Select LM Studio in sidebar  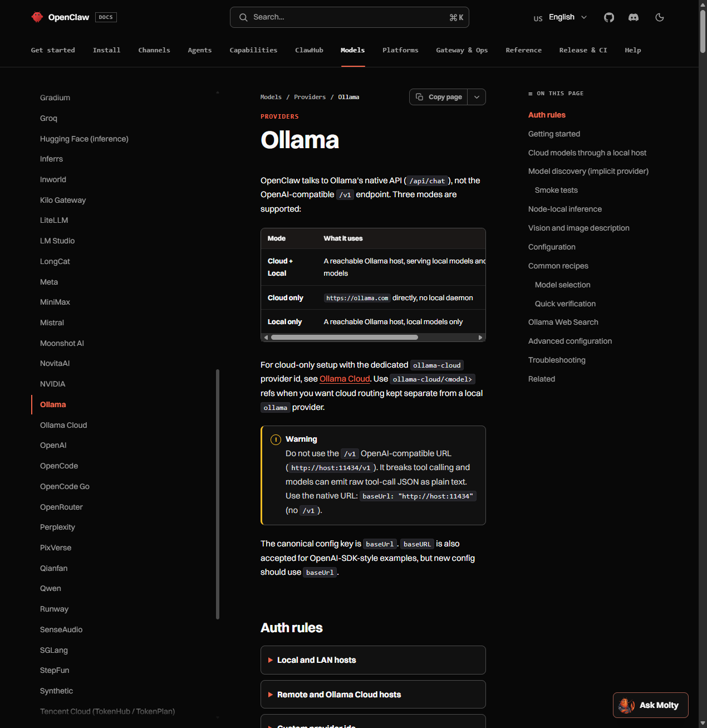pos(57,241)
